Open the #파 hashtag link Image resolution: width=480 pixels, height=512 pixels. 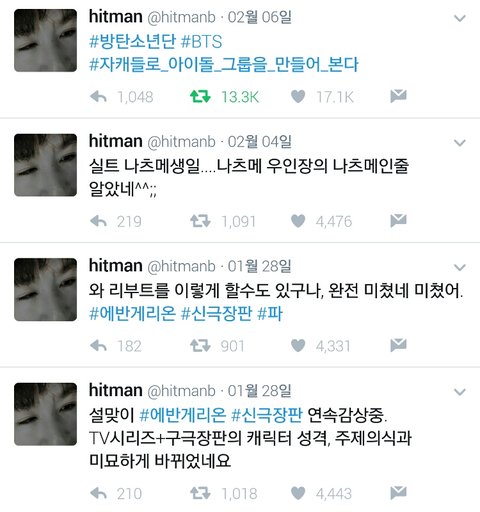(270, 314)
